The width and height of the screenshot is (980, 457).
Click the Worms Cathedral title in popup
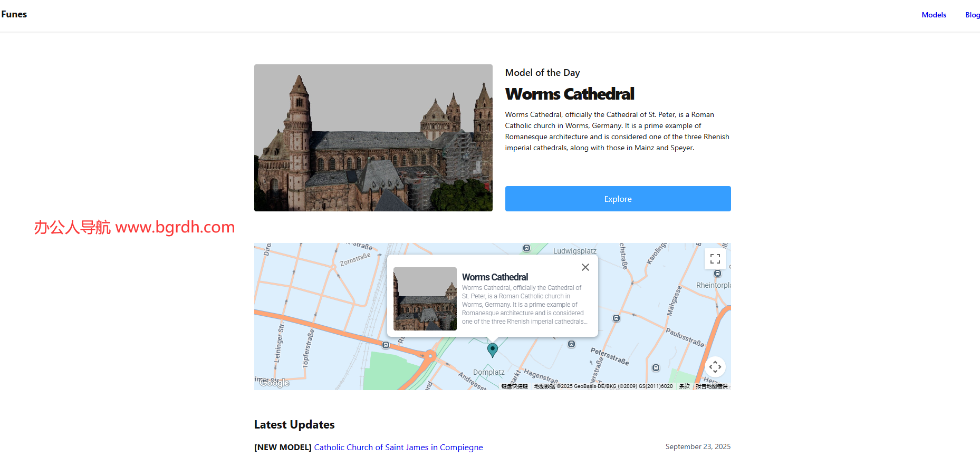495,277
